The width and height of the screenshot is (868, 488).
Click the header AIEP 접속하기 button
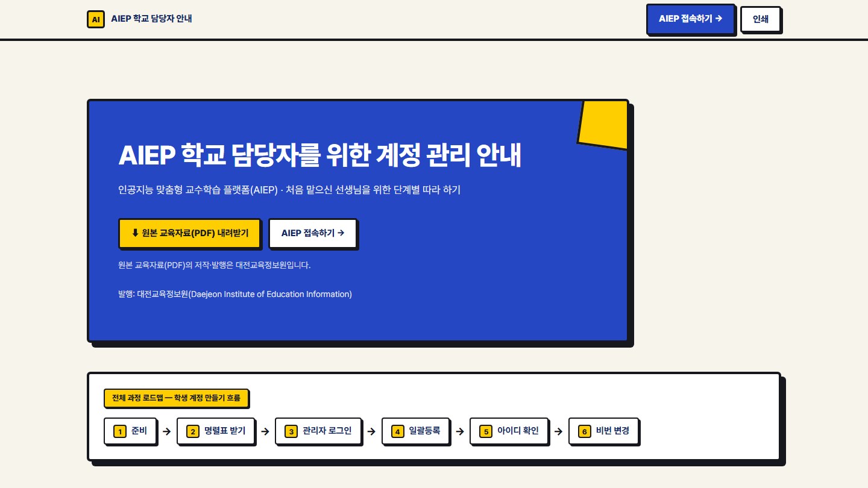691,19
